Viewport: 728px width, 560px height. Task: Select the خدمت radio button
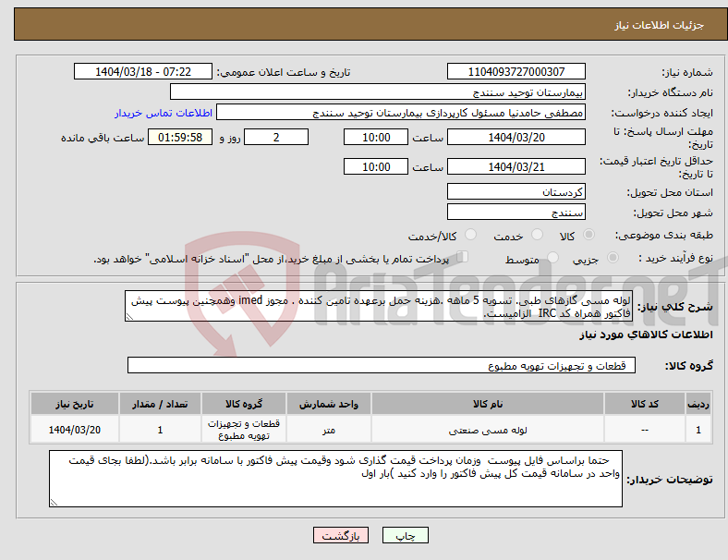[537, 235]
